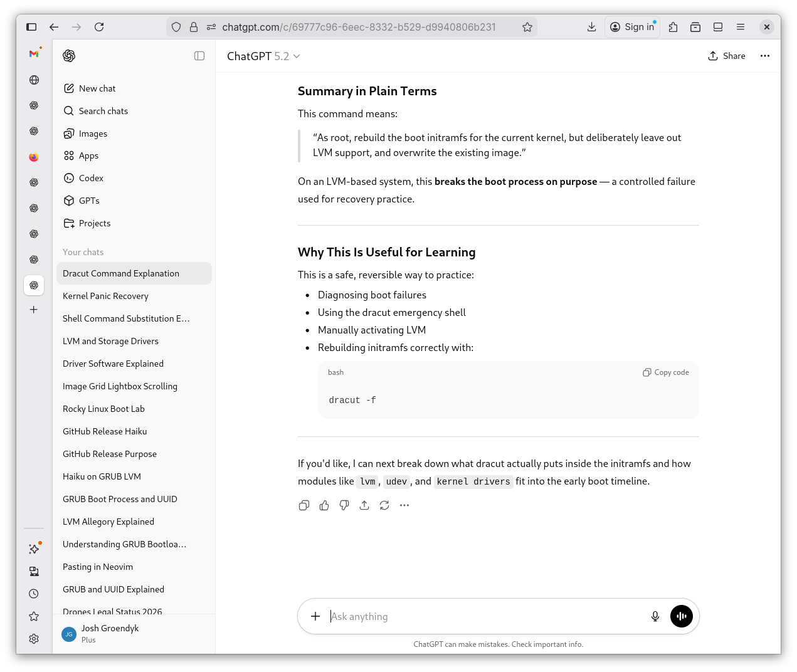Activate the microphone dictation icon
Screen dimensions: 797x672
(655, 616)
